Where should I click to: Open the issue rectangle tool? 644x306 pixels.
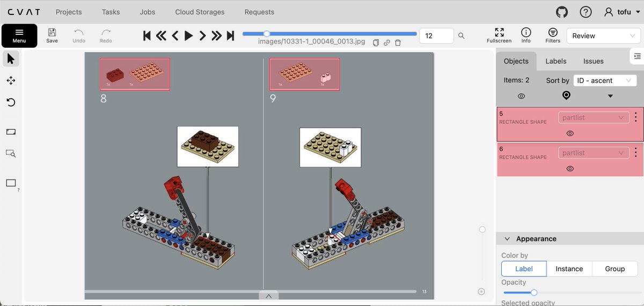11,183
